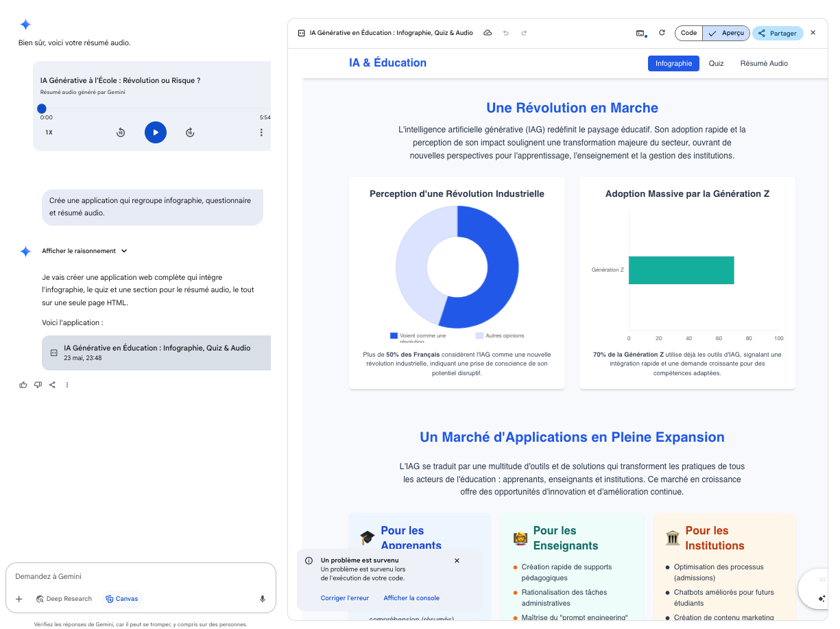The height and width of the screenshot is (629, 840).
Task: Click the Corriger l'erreur link
Action: [x=344, y=598]
